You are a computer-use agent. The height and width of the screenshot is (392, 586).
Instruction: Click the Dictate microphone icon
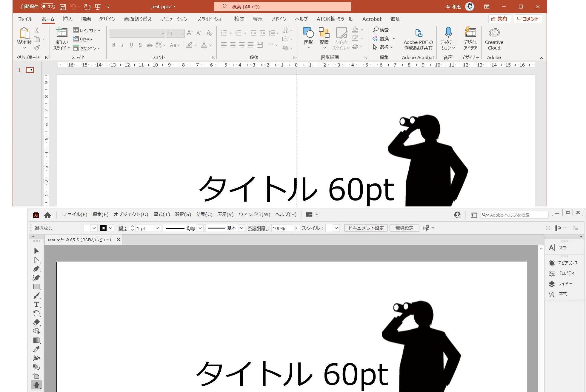point(448,32)
